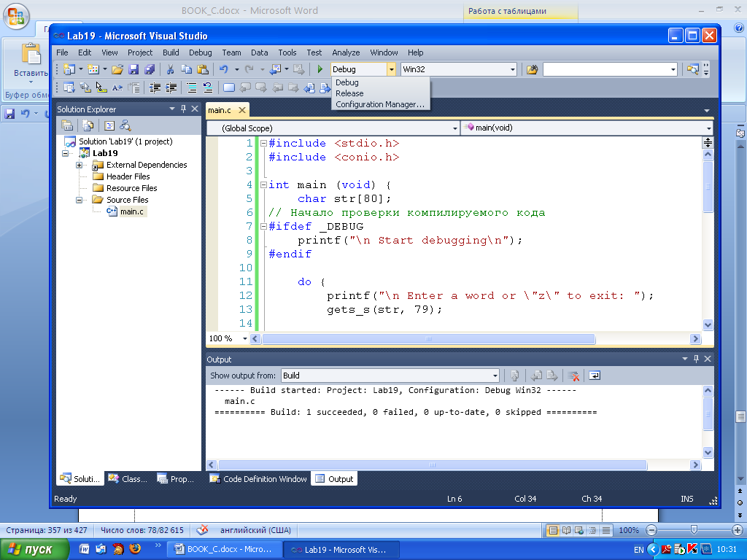Switch to the Class View tab
The height and width of the screenshot is (560, 747).
128,479
